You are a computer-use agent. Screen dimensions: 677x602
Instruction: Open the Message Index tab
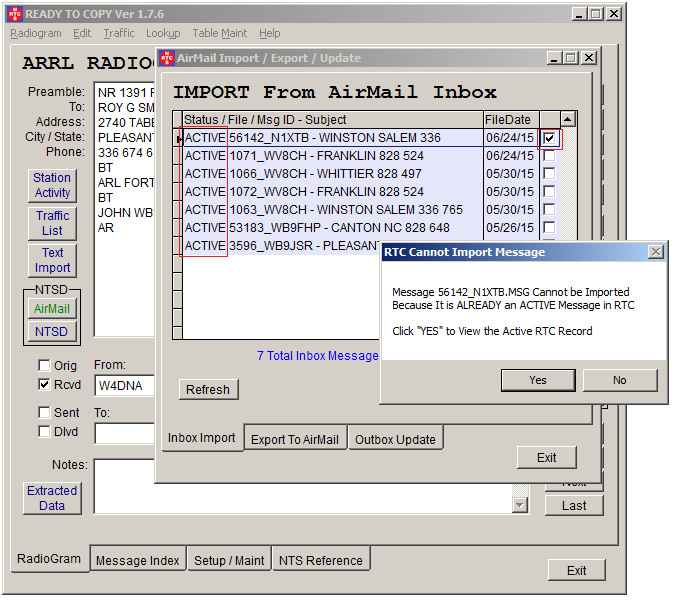(x=138, y=560)
